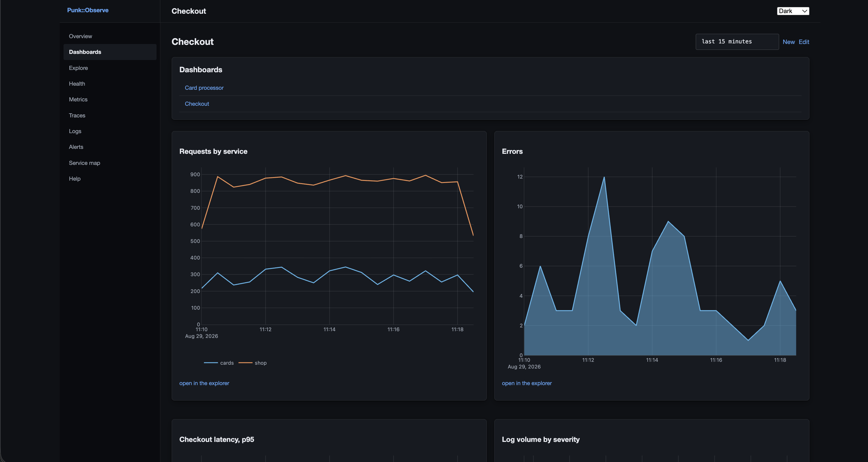868x462 pixels.
Task: Go to Logs in the sidebar
Action: [x=110, y=131]
